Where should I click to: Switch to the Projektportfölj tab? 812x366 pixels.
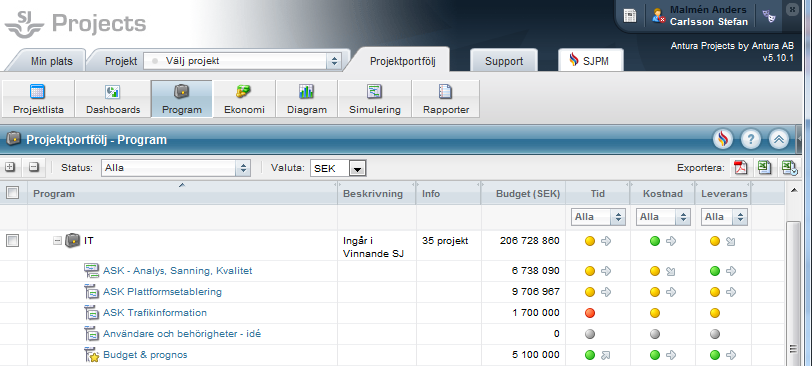pyautogui.click(x=402, y=61)
